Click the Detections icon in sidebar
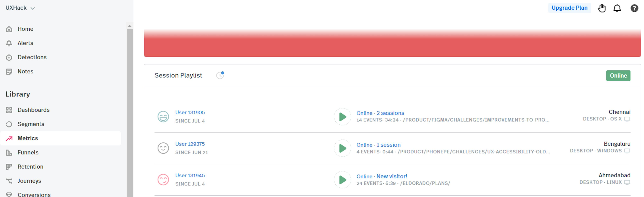The image size is (644, 197). click(x=9, y=57)
